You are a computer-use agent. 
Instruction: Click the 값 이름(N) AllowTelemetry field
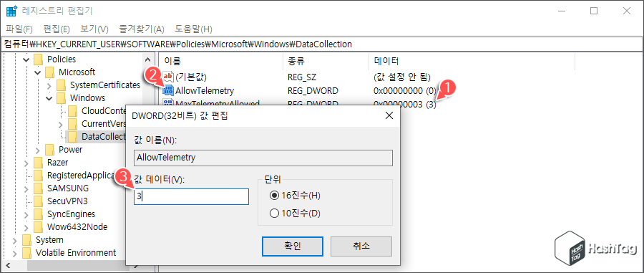click(x=263, y=158)
